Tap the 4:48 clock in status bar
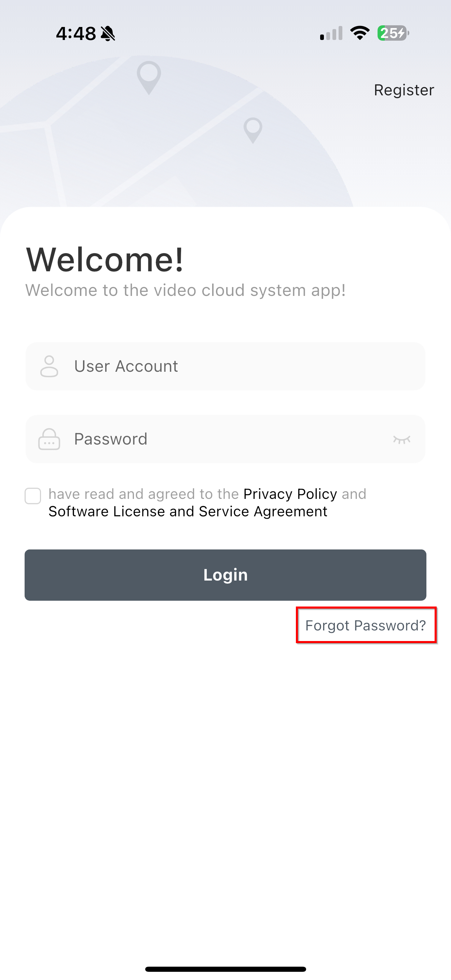The width and height of the screenshot is (451, 980). point(76,33)
